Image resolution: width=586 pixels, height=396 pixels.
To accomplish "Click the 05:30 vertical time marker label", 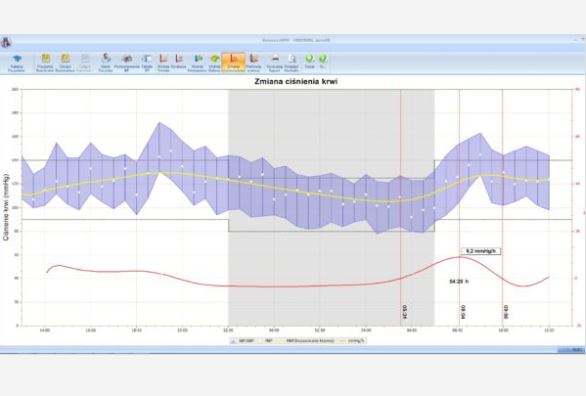I will 405,312.
